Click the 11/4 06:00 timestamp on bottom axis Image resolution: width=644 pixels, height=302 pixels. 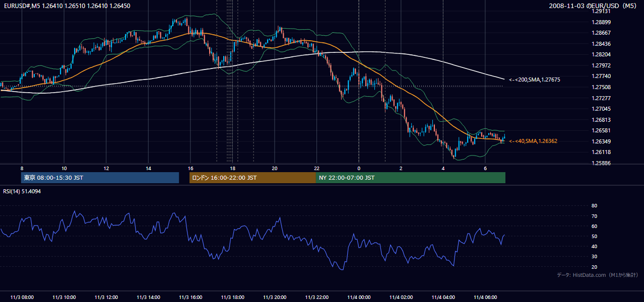485,297
